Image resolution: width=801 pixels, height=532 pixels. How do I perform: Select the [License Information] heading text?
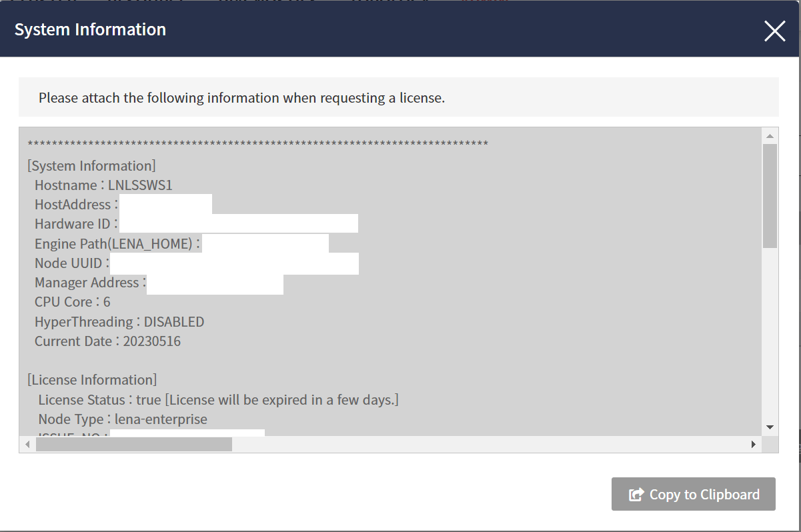click(x=93, y=379)
